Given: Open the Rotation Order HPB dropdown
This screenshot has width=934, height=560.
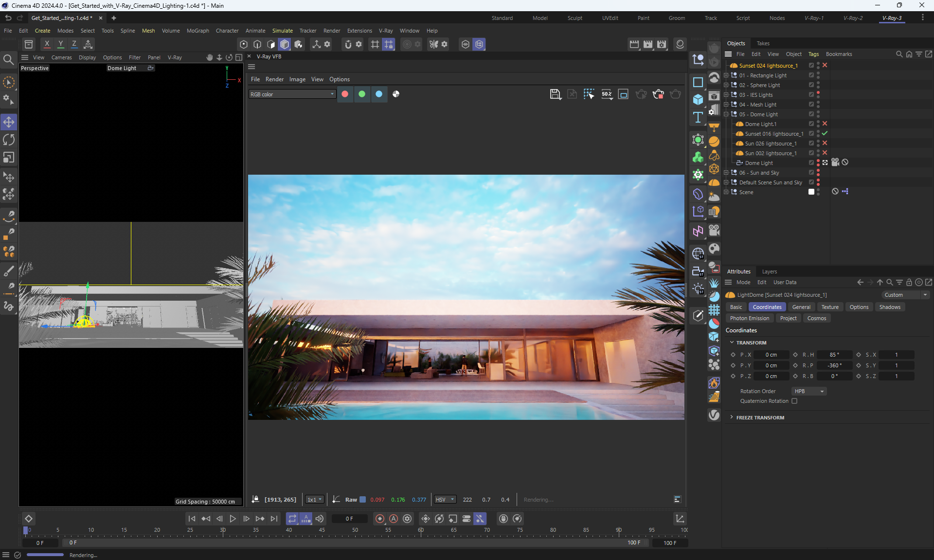Looking at the screenshot, I should click(x=808, y=391).
